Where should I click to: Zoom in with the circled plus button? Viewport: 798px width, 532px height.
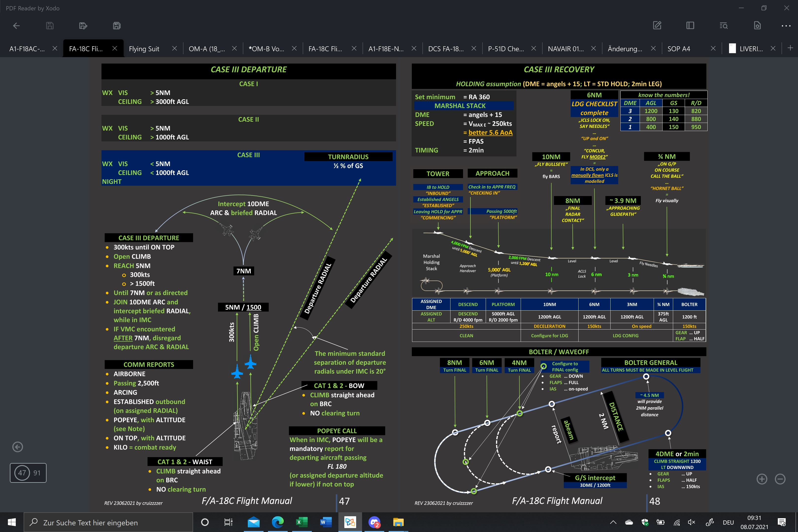click(762, 479)
